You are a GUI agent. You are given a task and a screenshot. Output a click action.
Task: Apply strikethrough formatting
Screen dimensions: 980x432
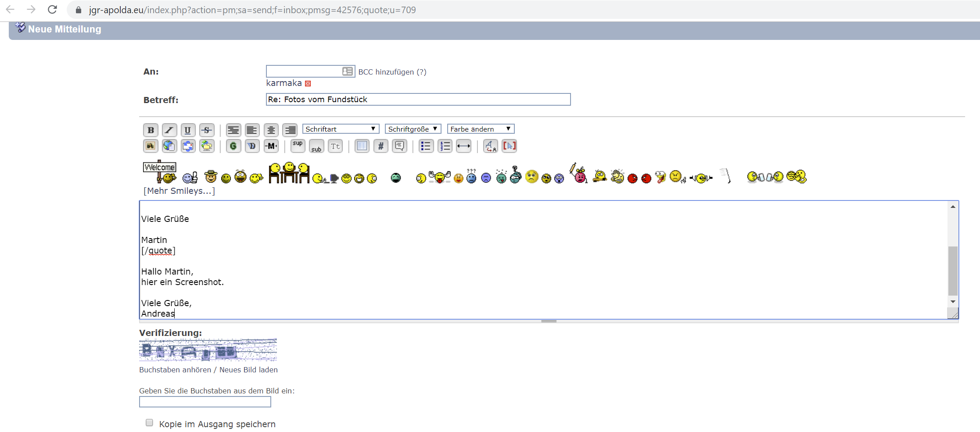[x=207, y=130]
